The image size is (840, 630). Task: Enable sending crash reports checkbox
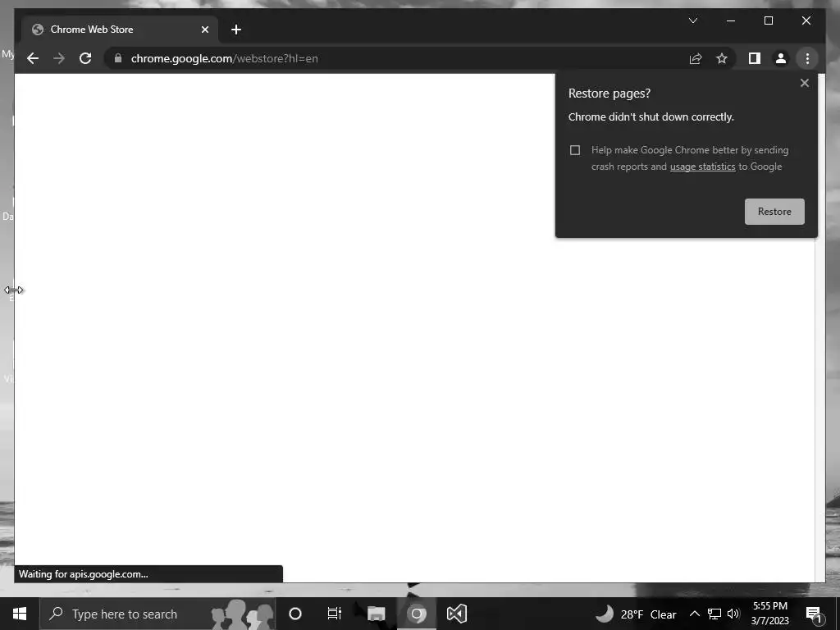575,150
